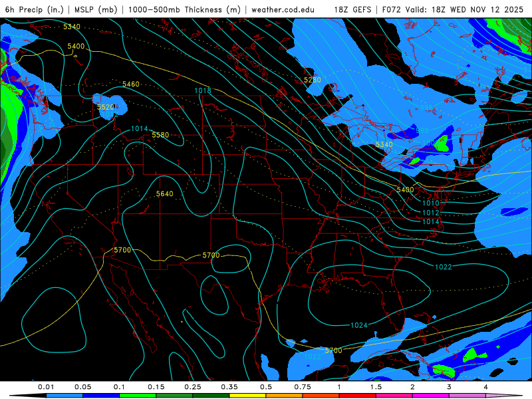Click the '6h Precip (in.)' header title

(x=35, y=9)
